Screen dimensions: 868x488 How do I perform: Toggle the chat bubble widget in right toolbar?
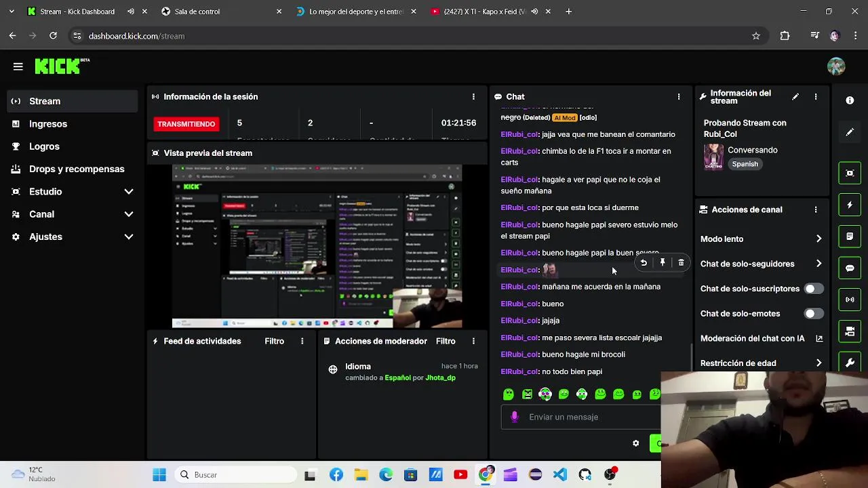pyautogui.click(x=850, y=268)
